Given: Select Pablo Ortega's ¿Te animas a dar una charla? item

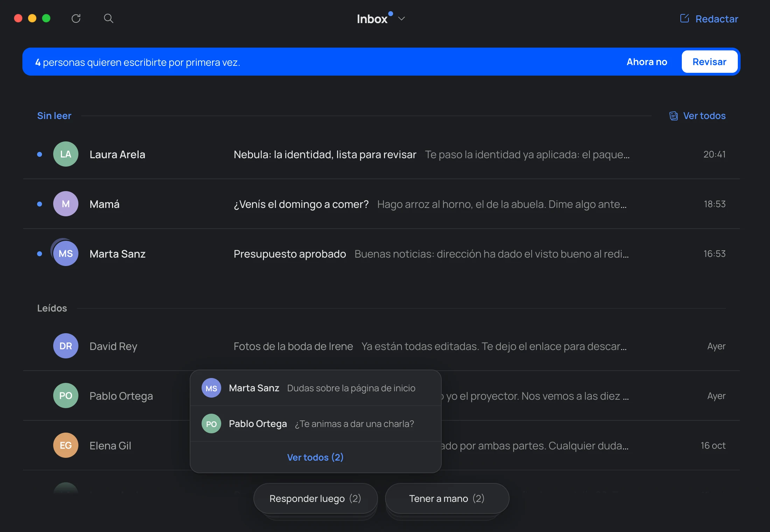Looking at the screenshot, I should (x=315, y=423).
